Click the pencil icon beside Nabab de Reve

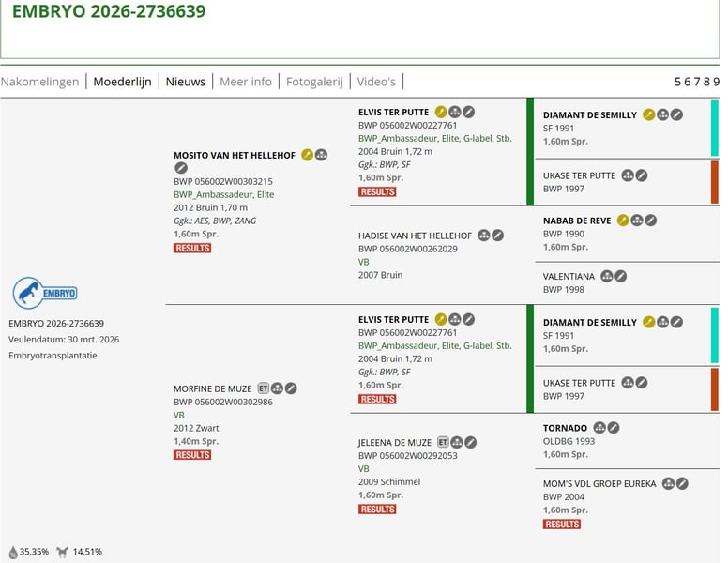coord(651,221)
